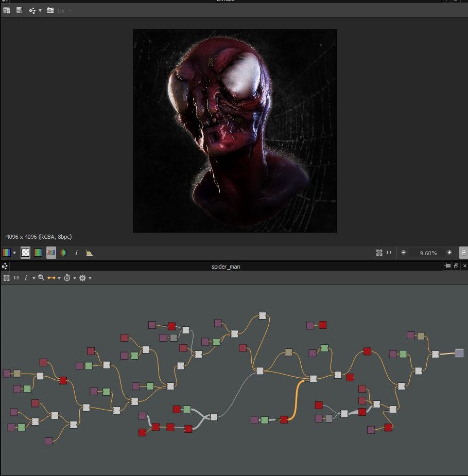Select the camera snapshot icon in the 2D view toolbar

tap(50, 10)
